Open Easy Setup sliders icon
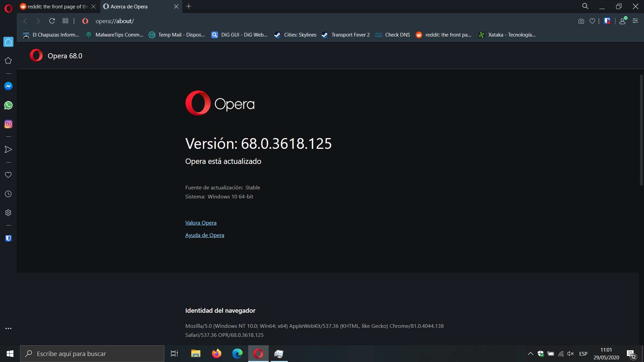Screen dimensions: 644x362 coord(635,21)
